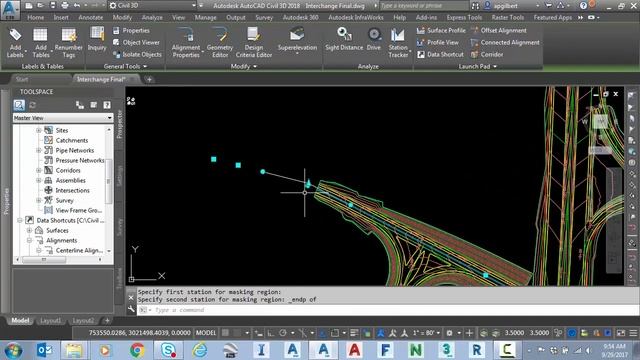This screenshot has height=360, width=640.
Task: Expand the Sites tree node
Action: point(39,130)
